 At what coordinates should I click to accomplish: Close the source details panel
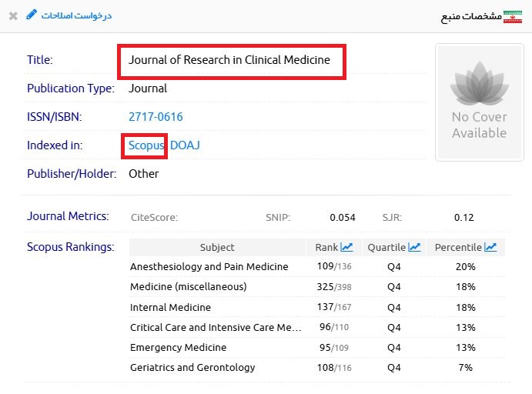coord(13,15)
